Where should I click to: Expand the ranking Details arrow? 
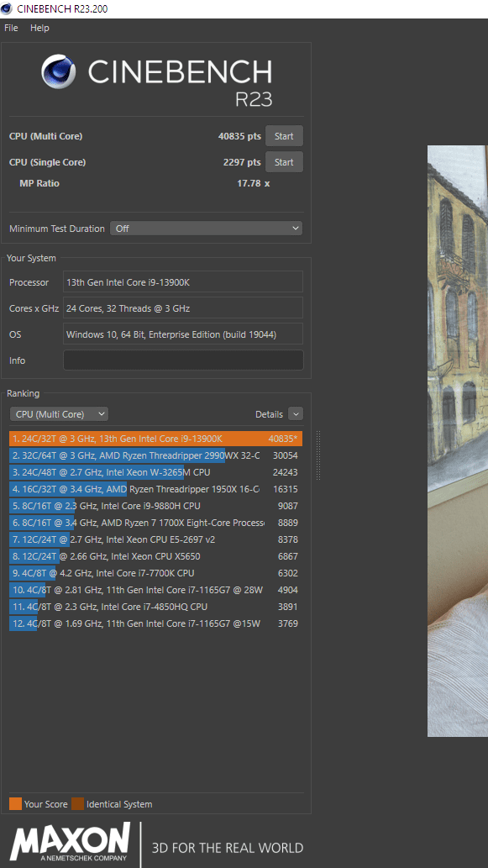click(x=296, y=414)
